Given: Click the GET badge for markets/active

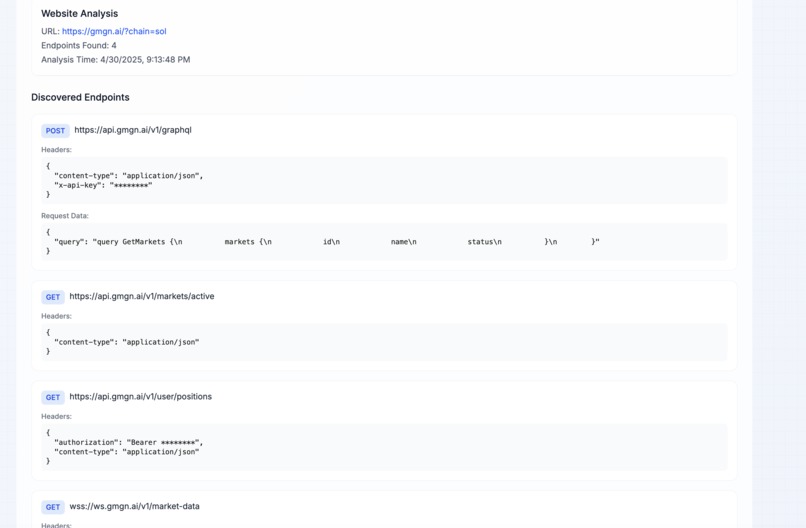Looking at the screenshot, I should pyautogui.click(x=53, y=297).
